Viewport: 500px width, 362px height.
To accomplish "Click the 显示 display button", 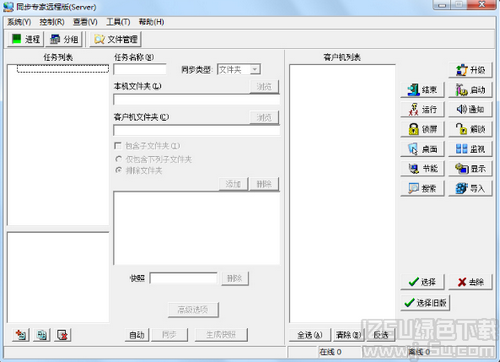I will [470, 169].
